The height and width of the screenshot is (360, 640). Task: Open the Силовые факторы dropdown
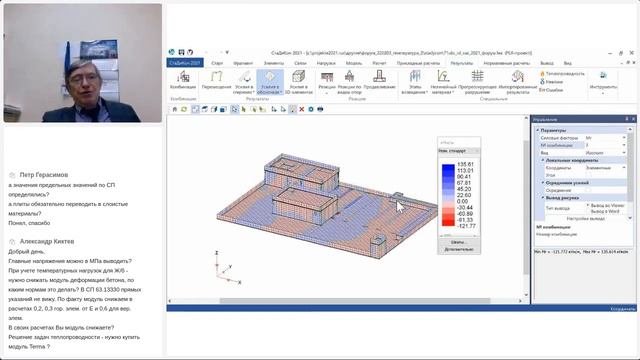point(624,138)
